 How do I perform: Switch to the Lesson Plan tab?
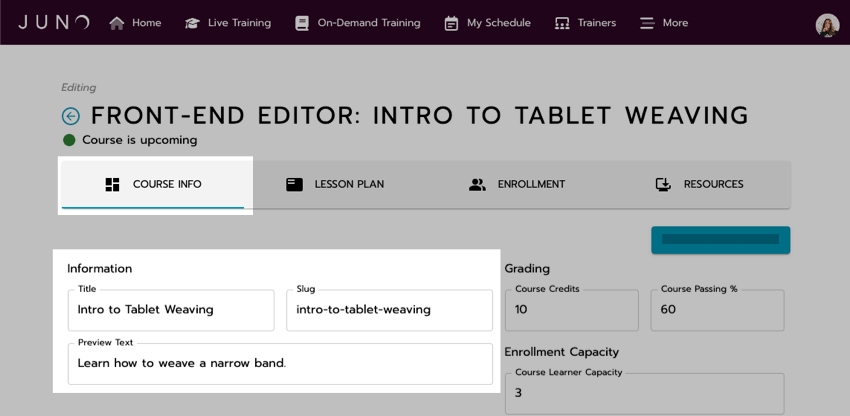[334, 184]
